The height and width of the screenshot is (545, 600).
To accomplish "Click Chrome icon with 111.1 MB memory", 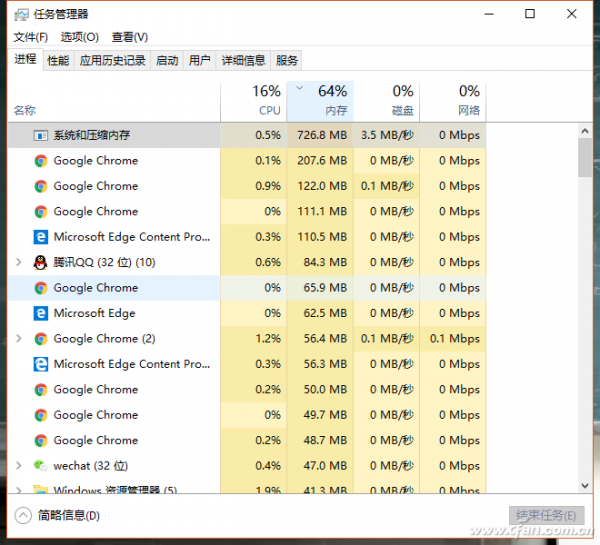I will pyautogui.click(x=41, y=212).
